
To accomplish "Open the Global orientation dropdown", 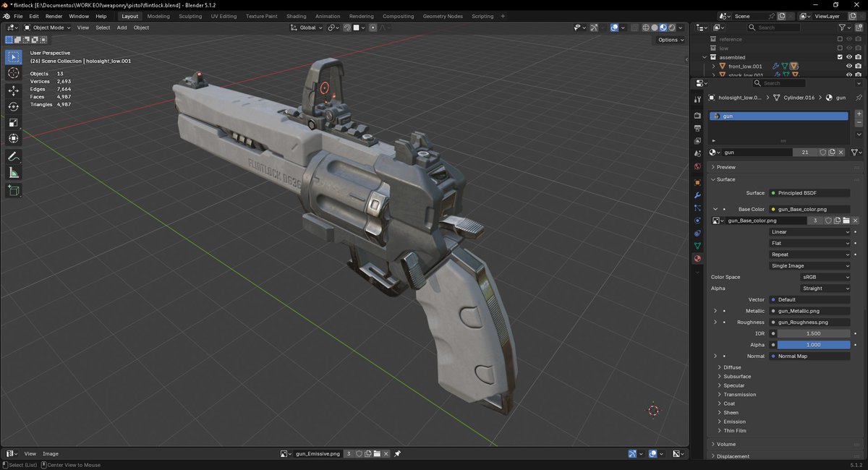I will (307, 27).
